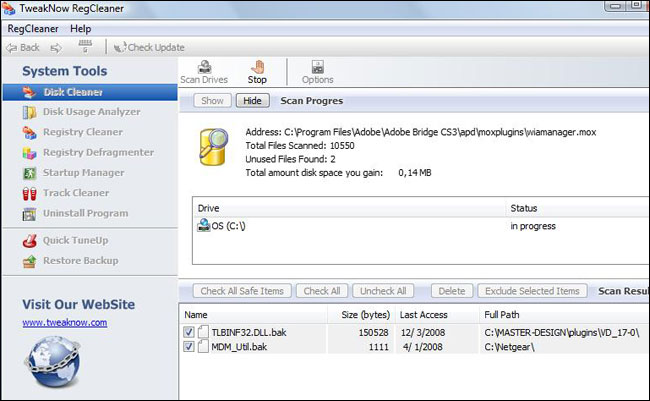The height and width of the screenshot is (401, 650).
Task: Open Track Cleaner tool
Action: (x=76, y=193)
